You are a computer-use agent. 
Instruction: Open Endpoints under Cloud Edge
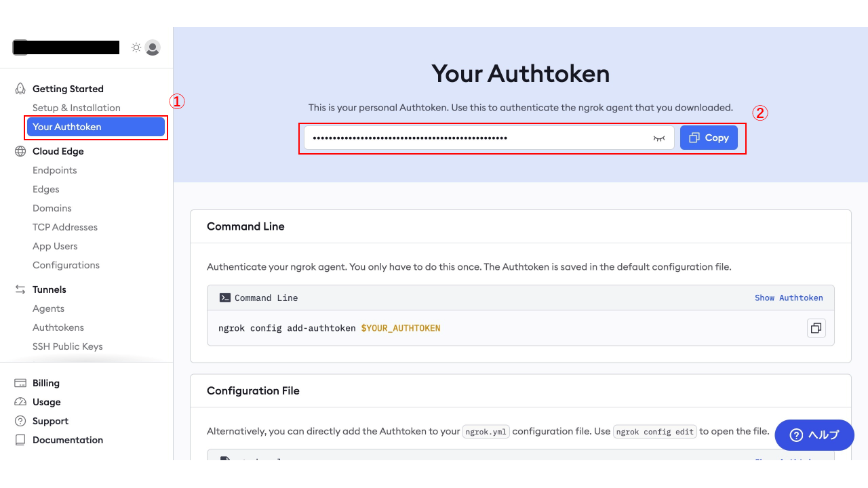(x=55, y=170)
